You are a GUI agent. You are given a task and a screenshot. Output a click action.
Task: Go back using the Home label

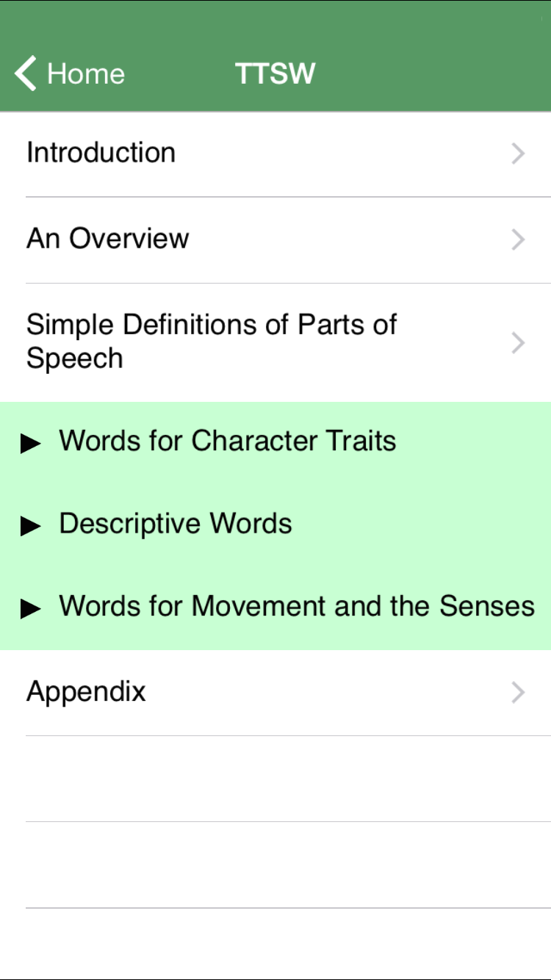click(85, 74)
